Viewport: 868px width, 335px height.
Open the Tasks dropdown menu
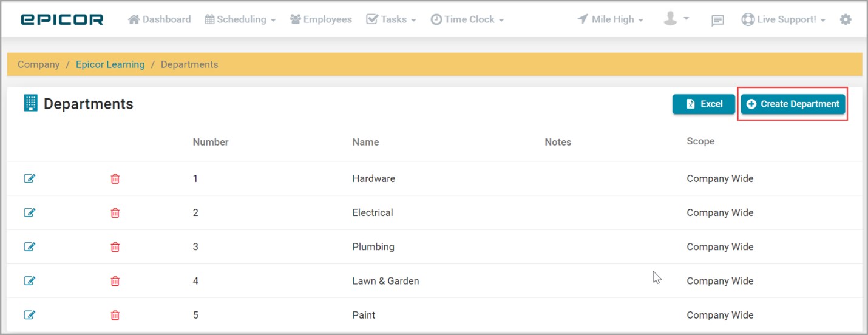(x=392, y=19)
